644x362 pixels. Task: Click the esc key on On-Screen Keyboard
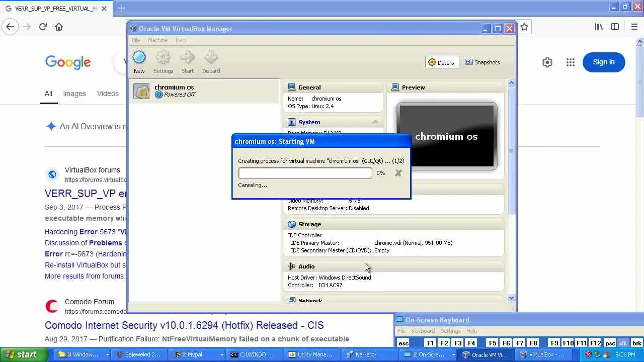(404, 343)
